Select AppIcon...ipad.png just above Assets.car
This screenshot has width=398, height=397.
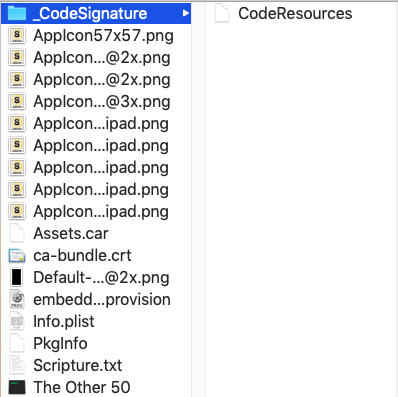(x=101, y=212)
